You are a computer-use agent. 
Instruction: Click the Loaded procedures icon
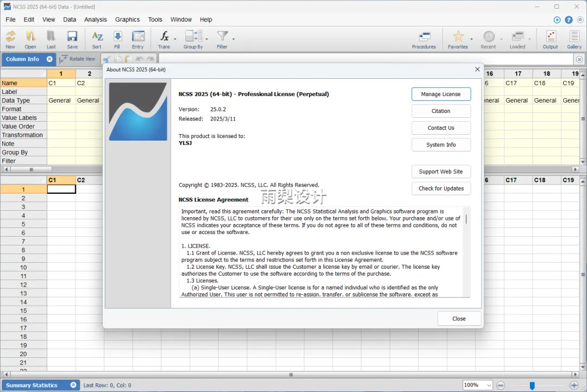coord(517,39)
